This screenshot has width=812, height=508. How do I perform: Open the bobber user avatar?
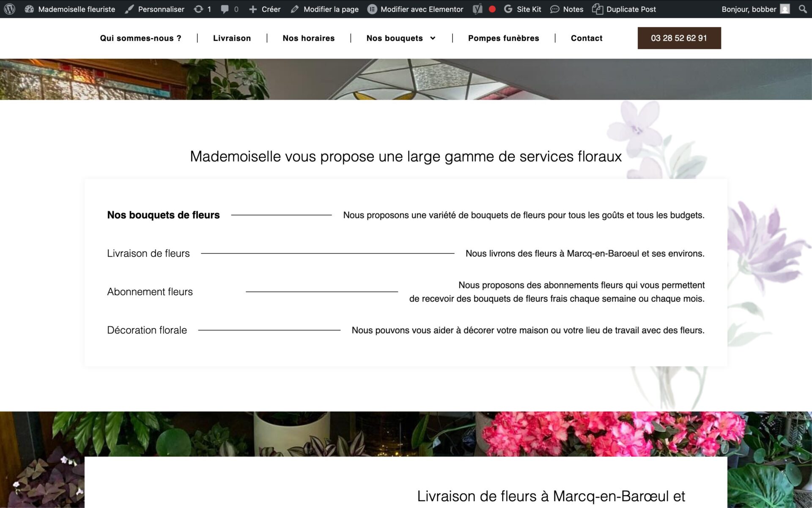[785, 9]
